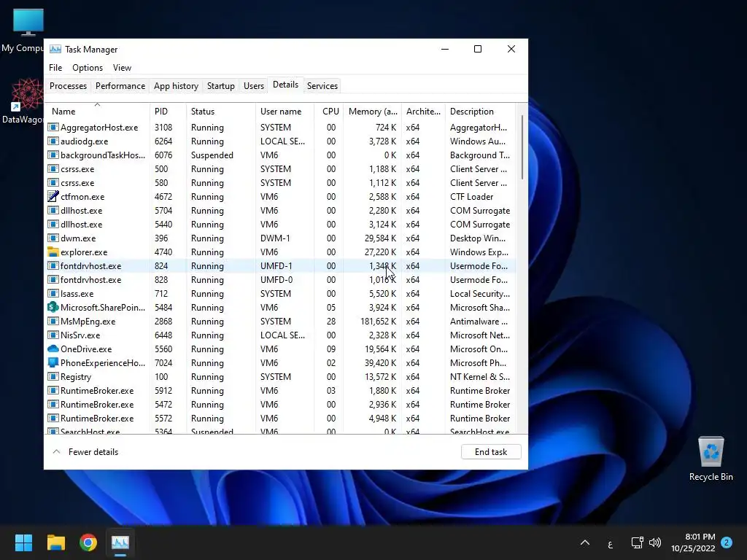Click the network icon in system tray
This screenshot has height=560, width=747.
637,542
